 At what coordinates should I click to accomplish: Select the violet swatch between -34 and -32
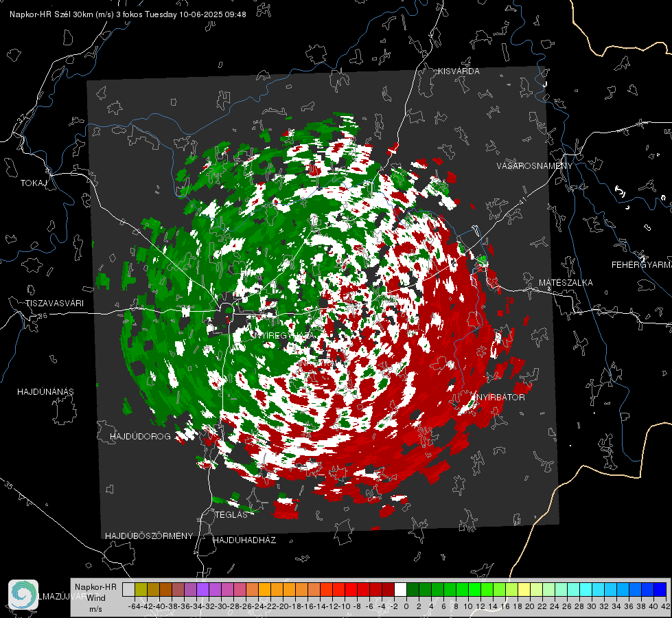coord(202,589)
